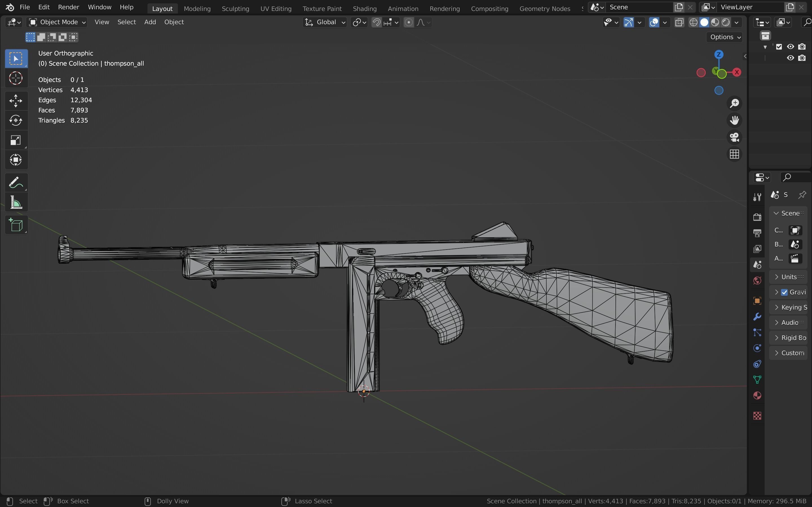Image resolution: width=812 pixels, height=507 pixels.
Task: Switch to the Sculpting workspace tab
Action: tap(235, 9)
